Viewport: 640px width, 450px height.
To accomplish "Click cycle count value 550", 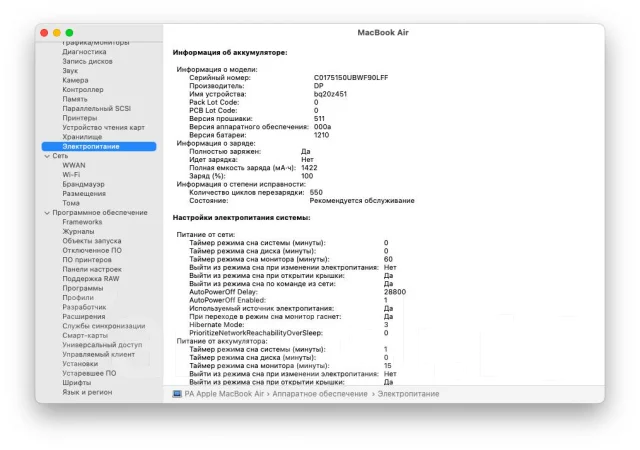I will pyautogui.click(x=316, y=192).
